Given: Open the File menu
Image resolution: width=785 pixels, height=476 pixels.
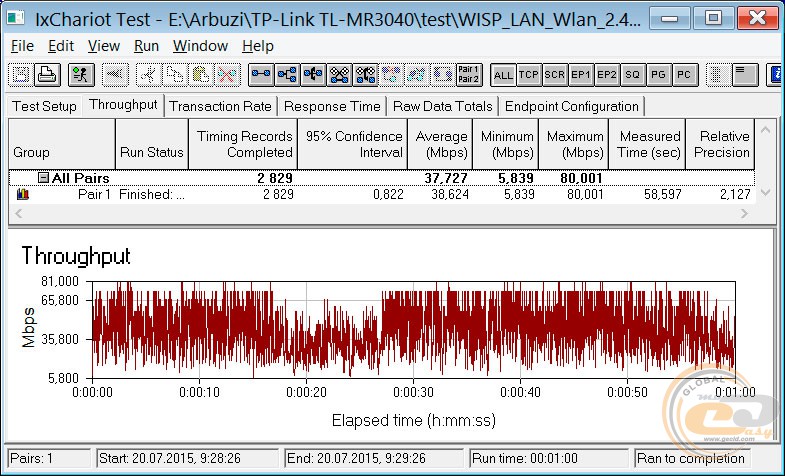Looking at the screenshot, I should (x=23, y=46).
